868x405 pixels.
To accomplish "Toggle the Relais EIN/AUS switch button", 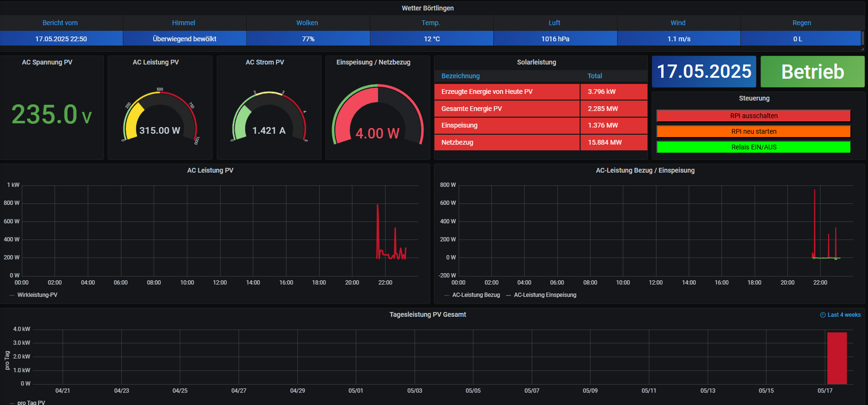I will tap(753, 147).
